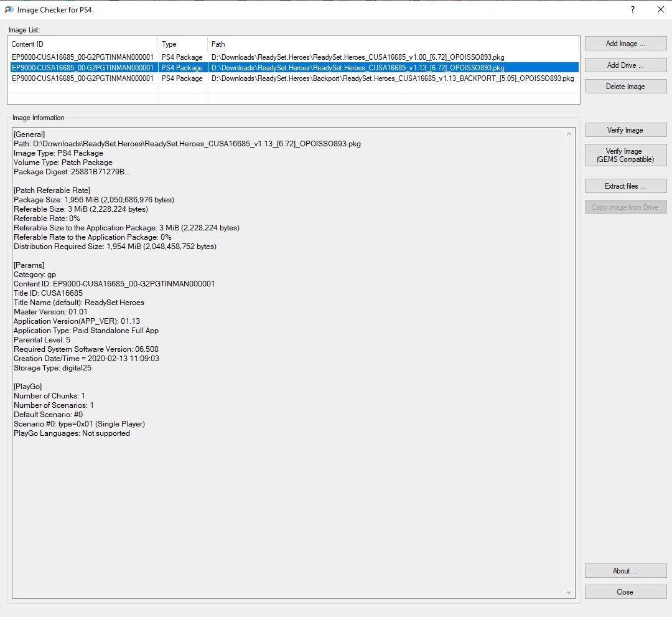Click the Close button at bottom

(x=625, y=592)
